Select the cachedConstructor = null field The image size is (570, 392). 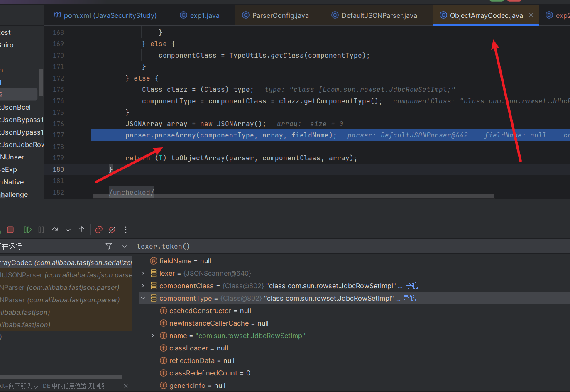[210, 311]
